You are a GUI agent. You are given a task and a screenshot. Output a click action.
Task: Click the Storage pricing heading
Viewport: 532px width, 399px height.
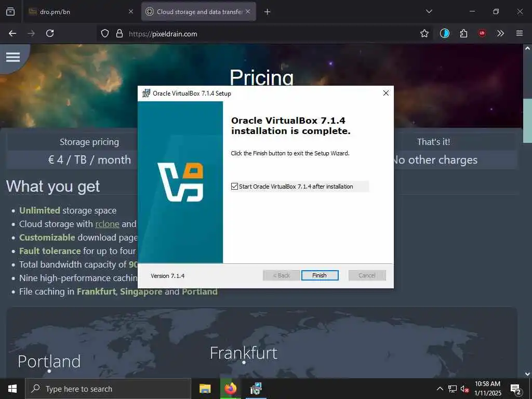pyautogui.click(x=89, y=142)
